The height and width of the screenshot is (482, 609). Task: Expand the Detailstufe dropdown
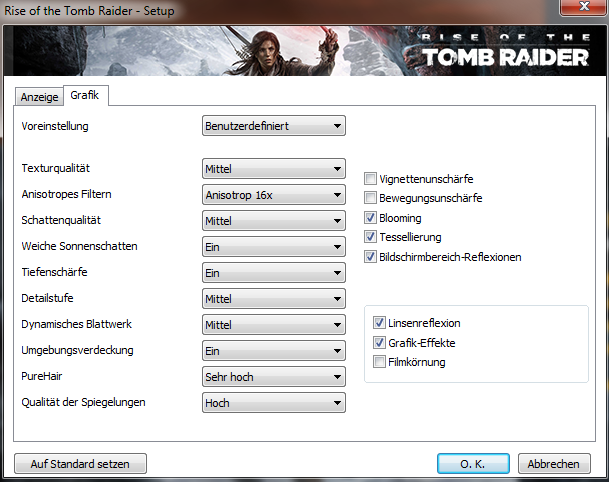274,299
